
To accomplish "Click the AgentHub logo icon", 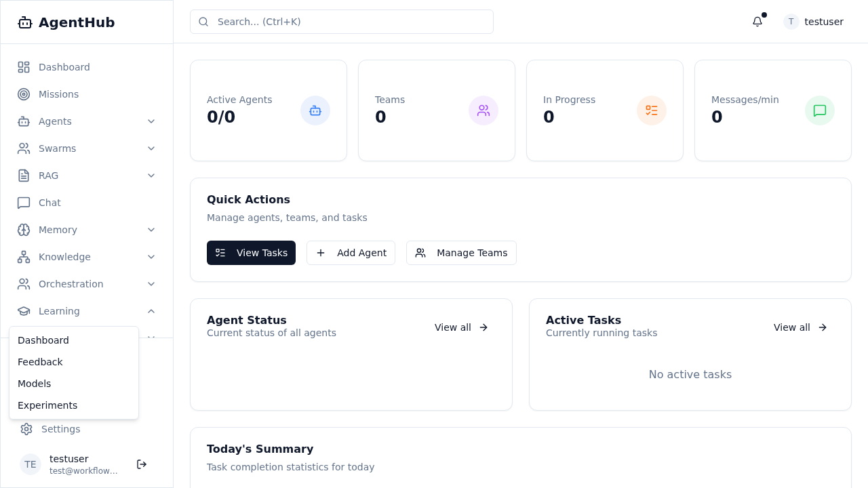I will [25, 22].
